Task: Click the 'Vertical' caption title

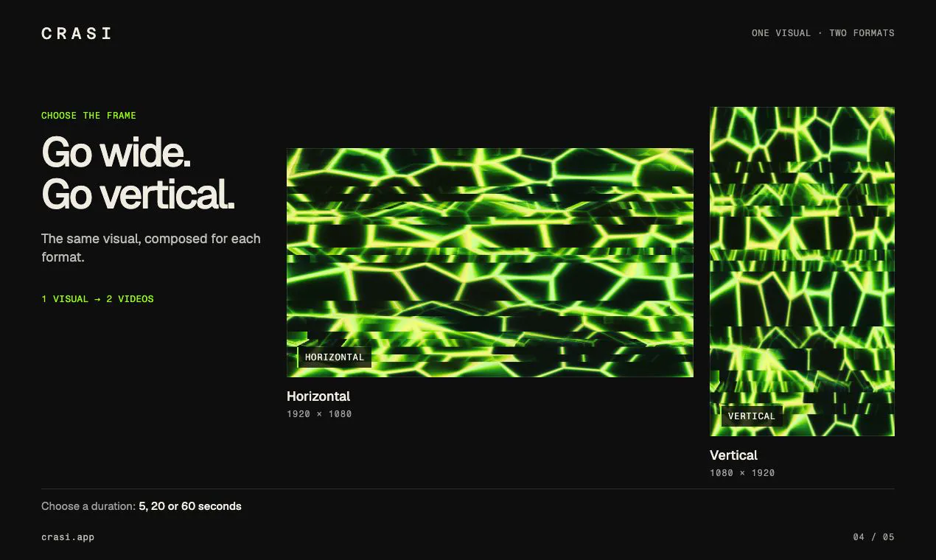Action: [733, 455]
